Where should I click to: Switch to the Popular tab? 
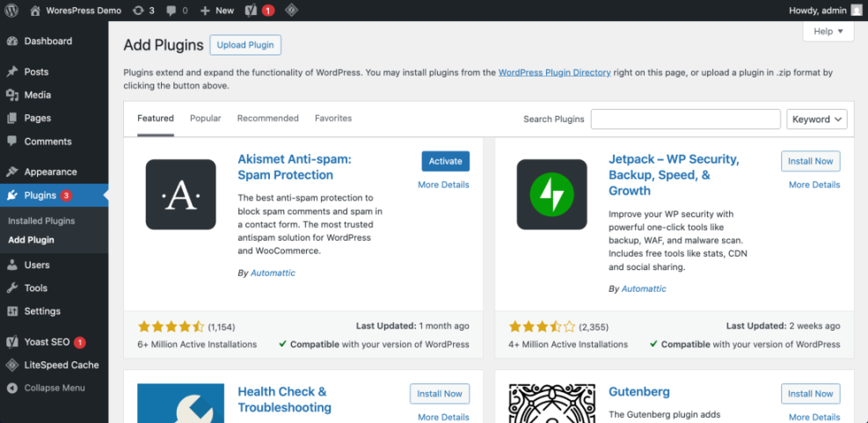coord(206,118)
